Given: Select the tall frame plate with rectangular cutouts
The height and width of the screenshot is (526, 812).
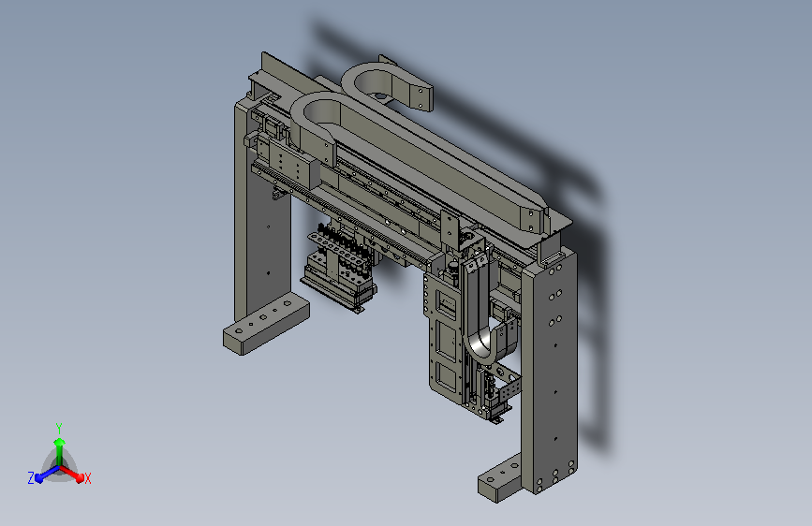Looking at the screenshot, I should click(444, 341).
